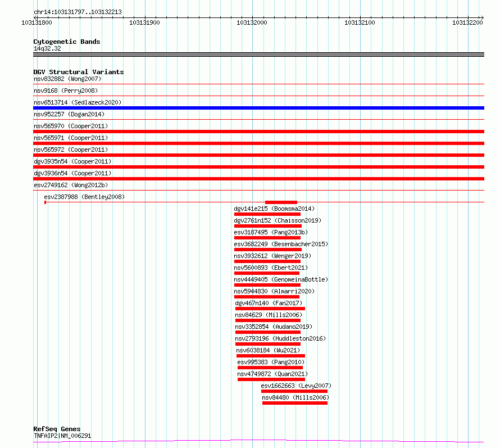
Task: Select nsv952257 (Dogan2014) label
Action: click(69, 114)
